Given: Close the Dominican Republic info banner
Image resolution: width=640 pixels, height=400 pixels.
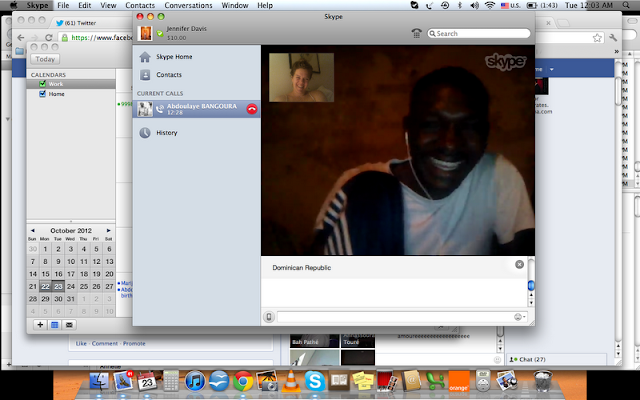Looking at the screenshot, I should 519,264.
